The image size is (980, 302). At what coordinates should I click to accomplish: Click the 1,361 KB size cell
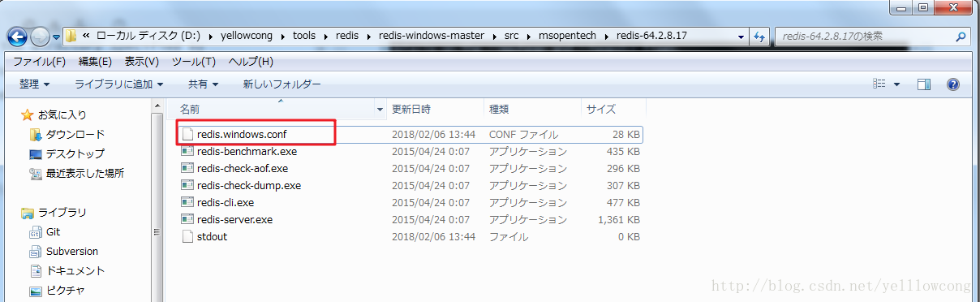618,219
